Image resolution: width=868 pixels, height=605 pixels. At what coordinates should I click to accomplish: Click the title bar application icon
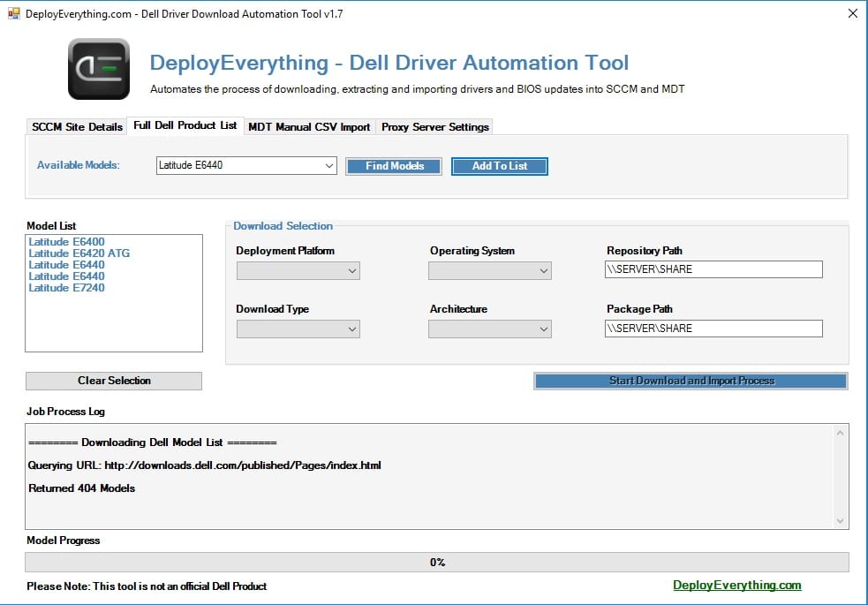click(14, 13)
